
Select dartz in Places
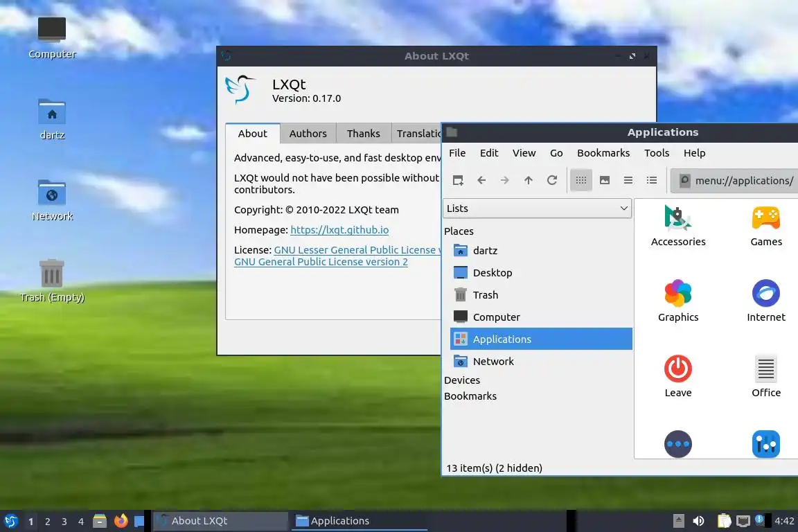pos(541,251)
